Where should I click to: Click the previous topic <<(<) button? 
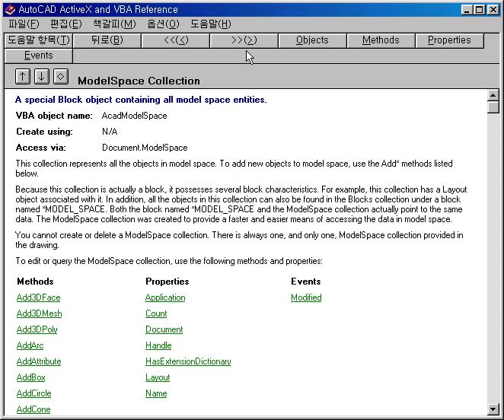tap(176, 40)
